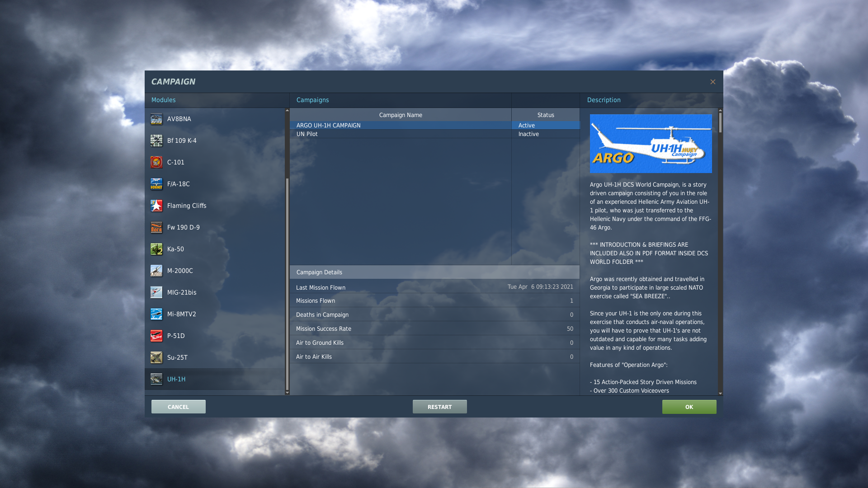Image resolution: width=868 pixels, height=488 pixels.
Task: Select the Fw 190 D-9 Dora icon
Action: point(156,227)
